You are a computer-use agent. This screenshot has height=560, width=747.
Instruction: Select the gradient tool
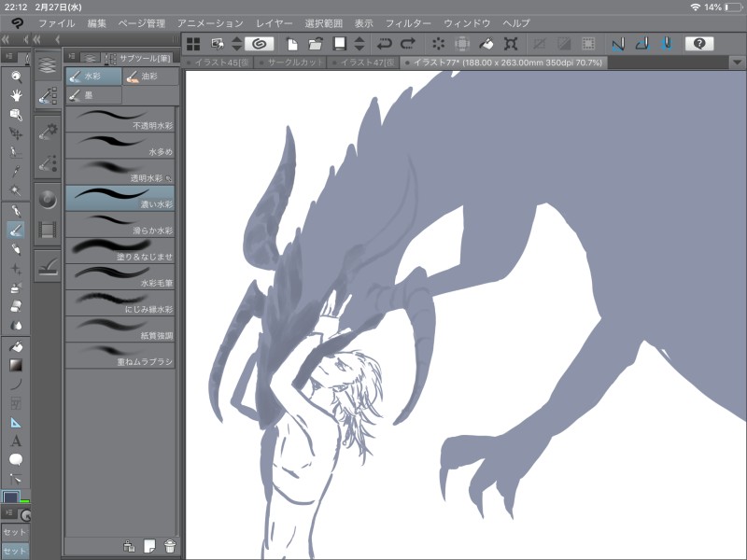point(16,365)
